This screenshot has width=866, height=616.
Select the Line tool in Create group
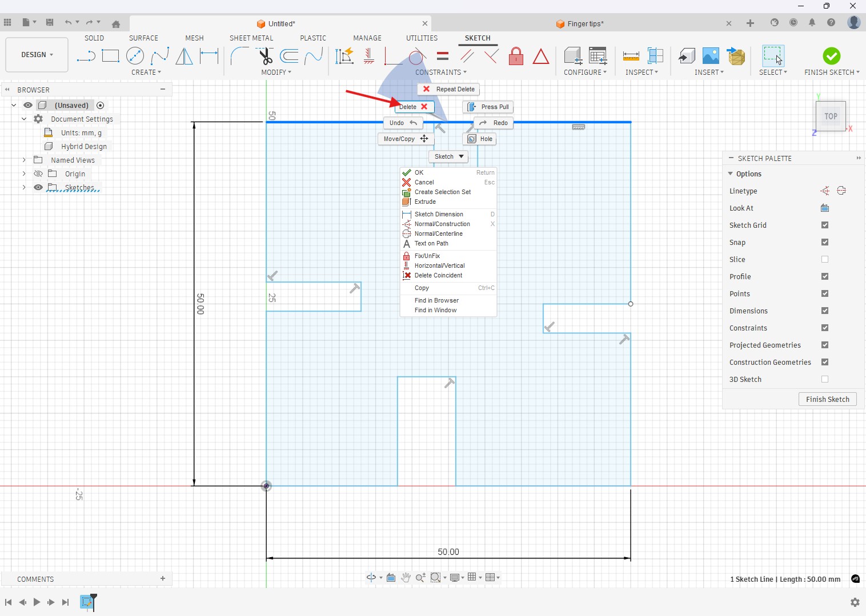[x=86, y=56]
